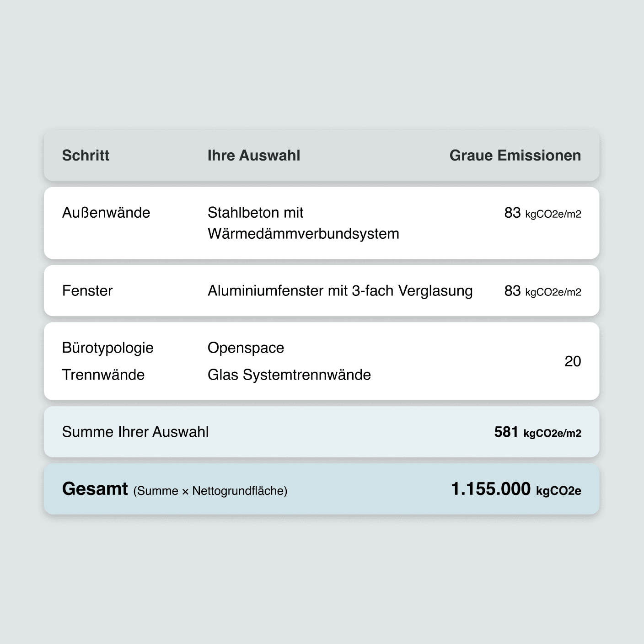Click the Schritt column header
644x644 pixels.
pyautogui.click(x=86, y=156)
